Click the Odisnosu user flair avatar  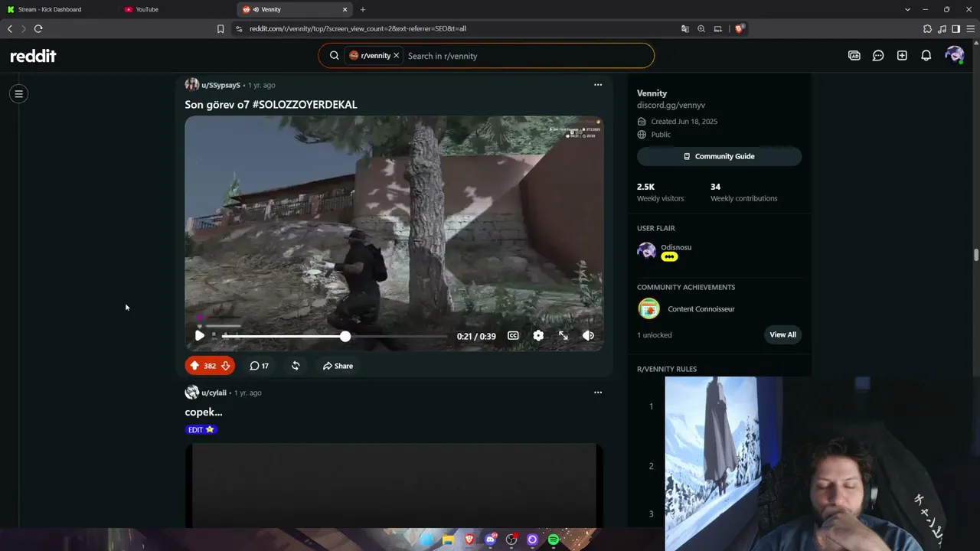coord(646,252)
